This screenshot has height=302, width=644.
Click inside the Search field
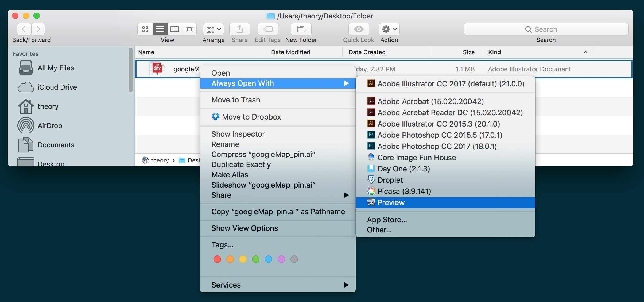546,29
